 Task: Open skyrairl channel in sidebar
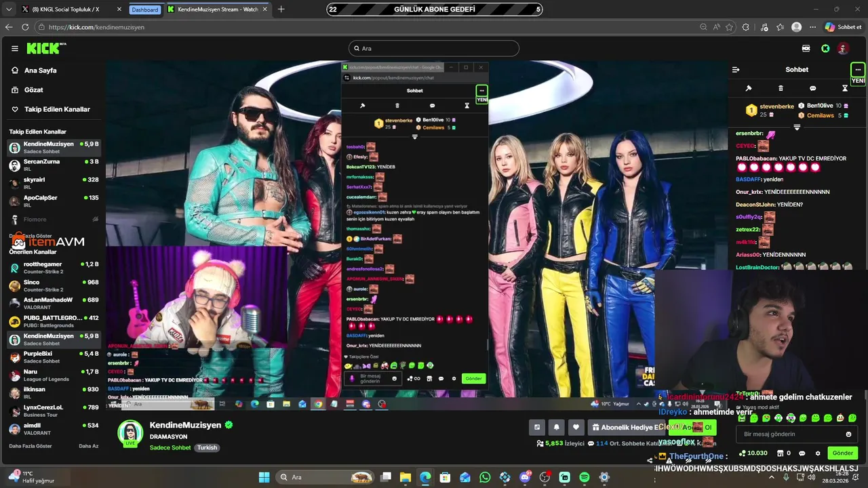point(54,183)
